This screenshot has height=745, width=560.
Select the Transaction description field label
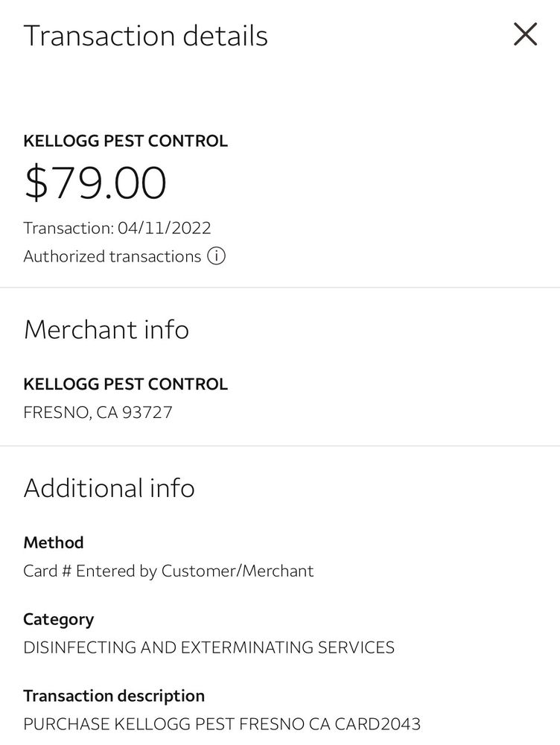[x=113, y=696]
